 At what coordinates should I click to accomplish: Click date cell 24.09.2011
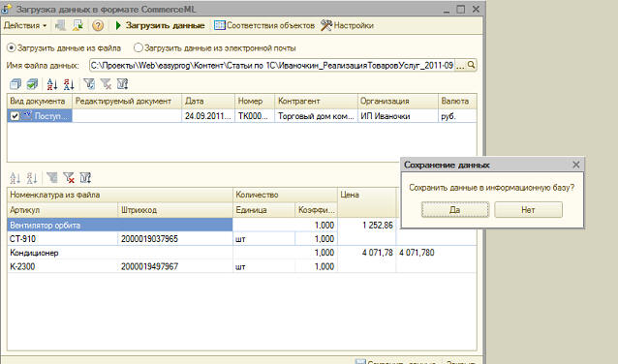point(208,116)
